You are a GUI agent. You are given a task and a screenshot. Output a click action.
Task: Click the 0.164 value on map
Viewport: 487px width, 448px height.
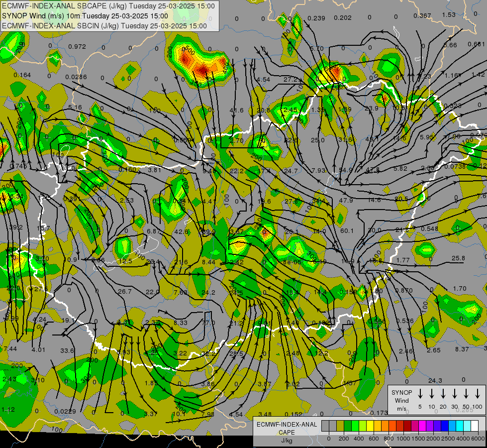[x=22, y=75]
